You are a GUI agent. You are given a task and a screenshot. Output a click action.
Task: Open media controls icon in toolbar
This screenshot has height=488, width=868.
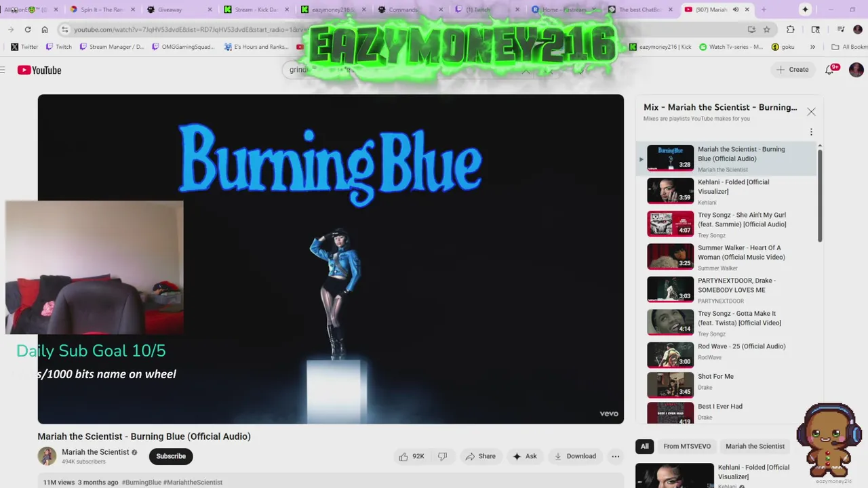click(x=841, y=29)
